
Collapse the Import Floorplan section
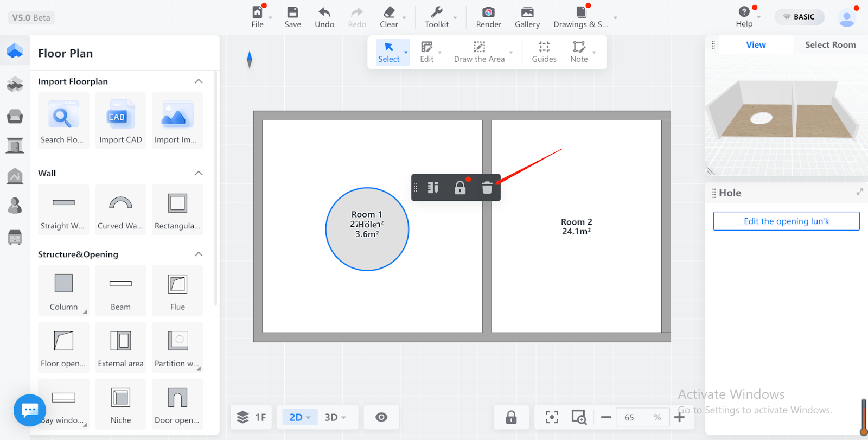[x=199, y=81]
